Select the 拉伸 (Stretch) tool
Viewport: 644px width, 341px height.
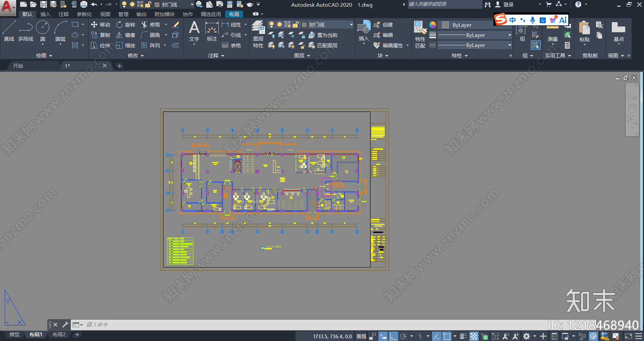click(101, 46)
